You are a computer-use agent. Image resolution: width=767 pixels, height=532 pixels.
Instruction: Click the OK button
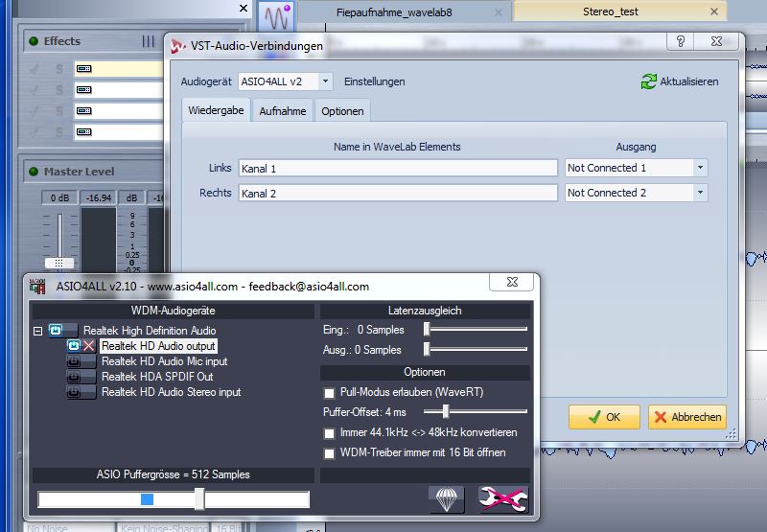pyautogui.click(x=604, y=417)
